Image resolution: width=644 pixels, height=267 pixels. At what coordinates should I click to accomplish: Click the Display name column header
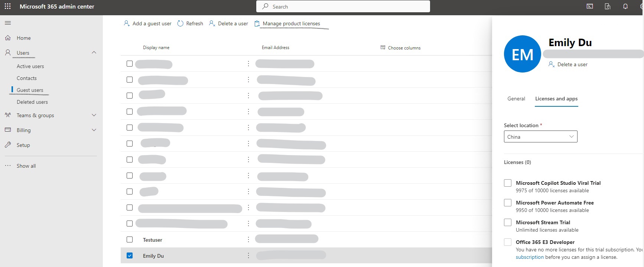[156, 48]
